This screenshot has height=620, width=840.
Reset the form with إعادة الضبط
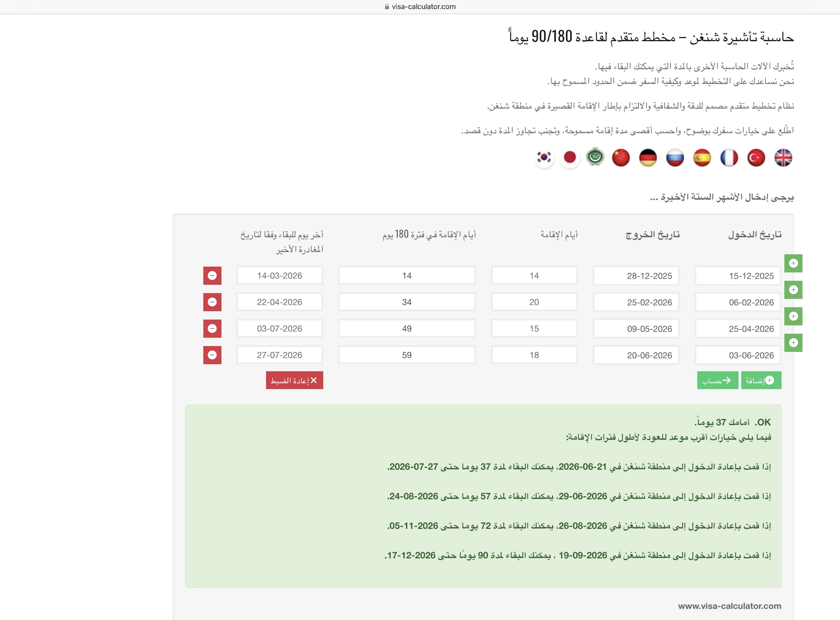[294, 380]
